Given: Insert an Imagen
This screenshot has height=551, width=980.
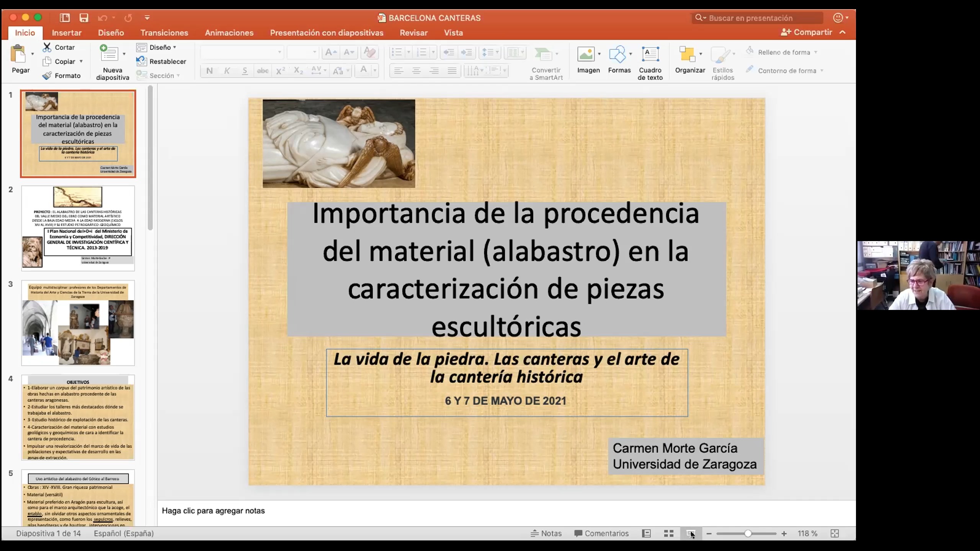Looking at the screenshot, I should click(588, 60).
